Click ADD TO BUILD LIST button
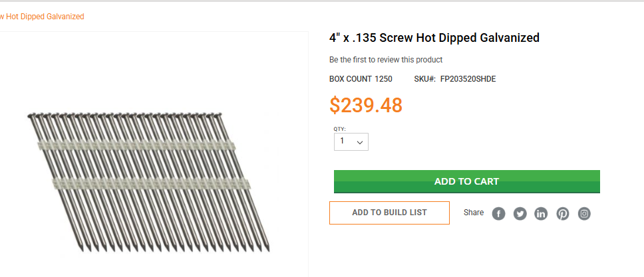This screenshot has height=277, width=644. point(389,213)
